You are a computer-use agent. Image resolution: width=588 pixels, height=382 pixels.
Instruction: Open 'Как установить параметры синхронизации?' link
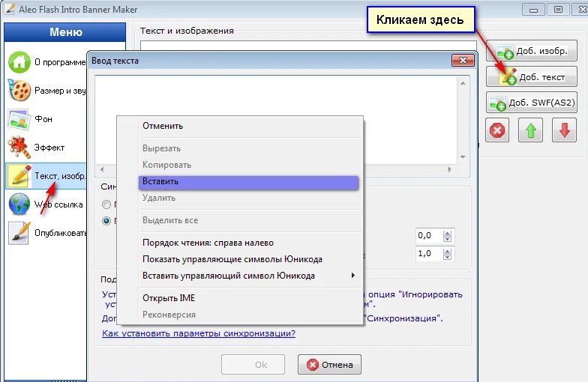[198, 333]
